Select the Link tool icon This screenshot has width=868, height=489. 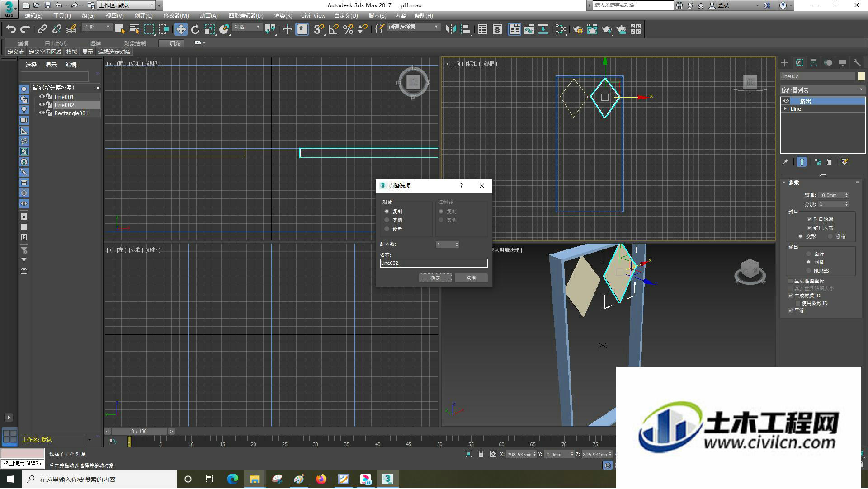[x=42, y=29]
